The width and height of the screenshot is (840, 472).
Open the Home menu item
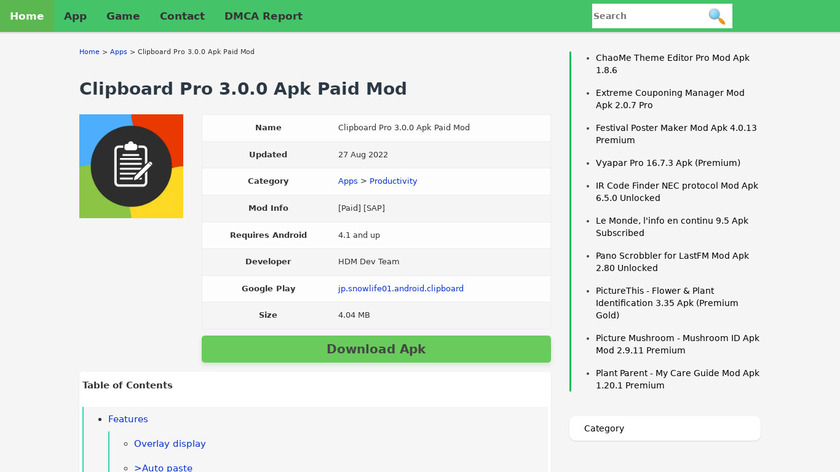click(27, 16)
